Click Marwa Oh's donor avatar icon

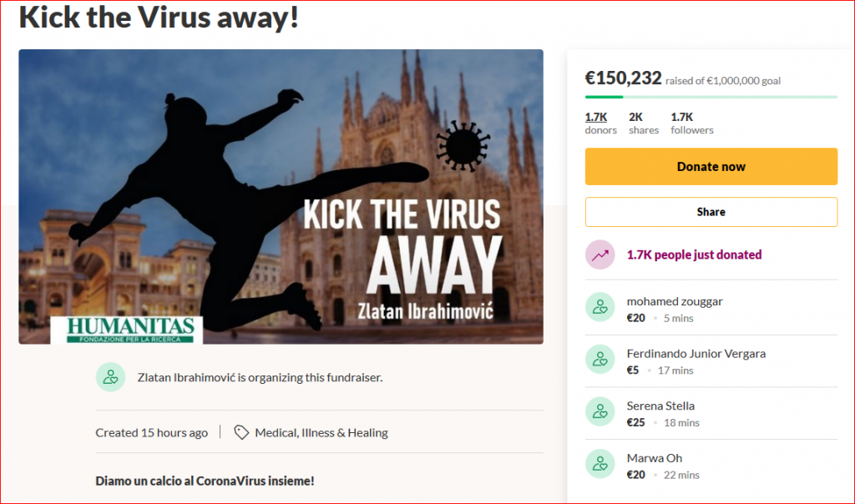pos(600,464)
